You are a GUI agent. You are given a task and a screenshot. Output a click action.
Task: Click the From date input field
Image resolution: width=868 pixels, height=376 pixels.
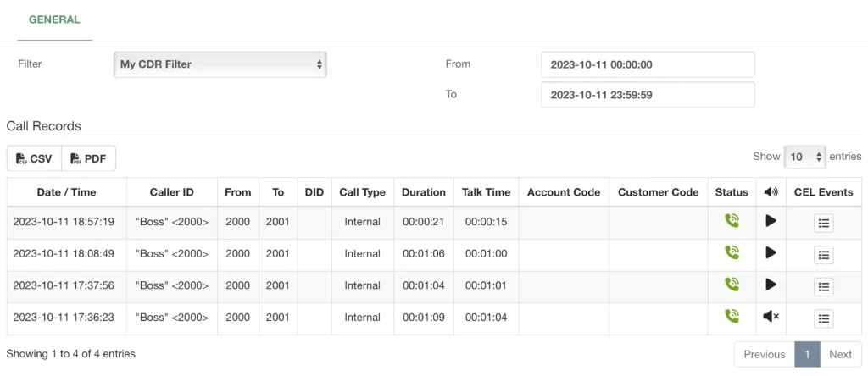[648, 64]
